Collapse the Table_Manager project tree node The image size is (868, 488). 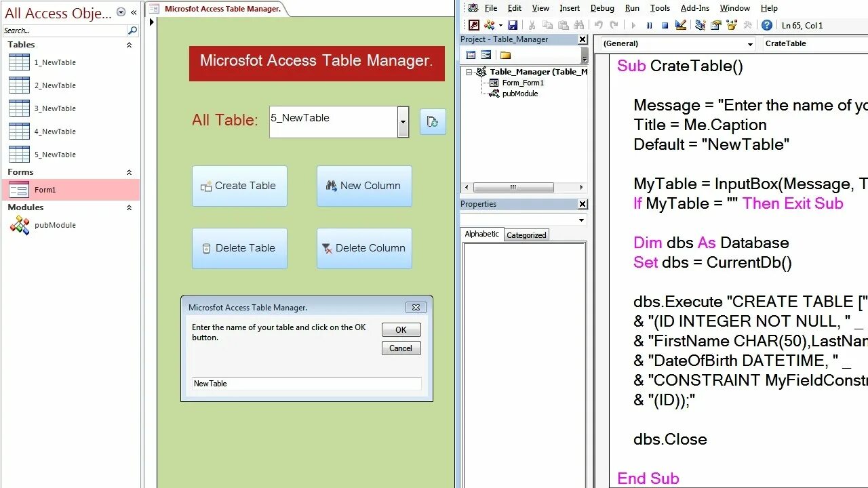(469, 72)
